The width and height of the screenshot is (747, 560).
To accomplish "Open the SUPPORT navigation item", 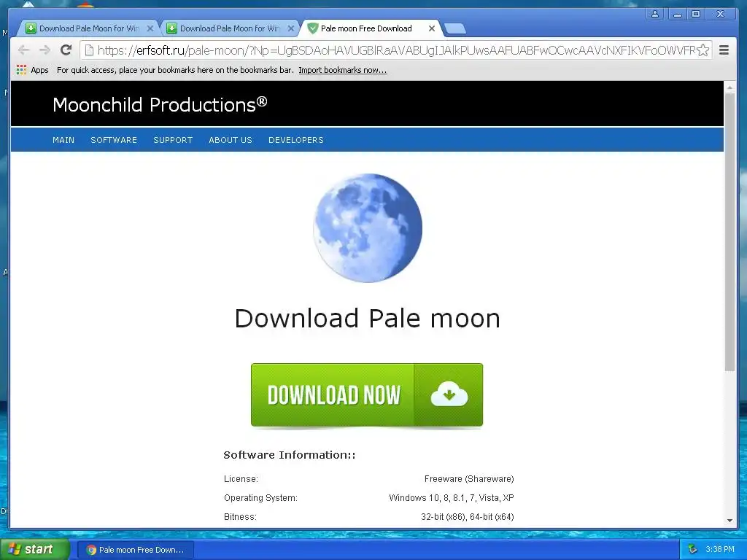I will click(x=173, y=140).
